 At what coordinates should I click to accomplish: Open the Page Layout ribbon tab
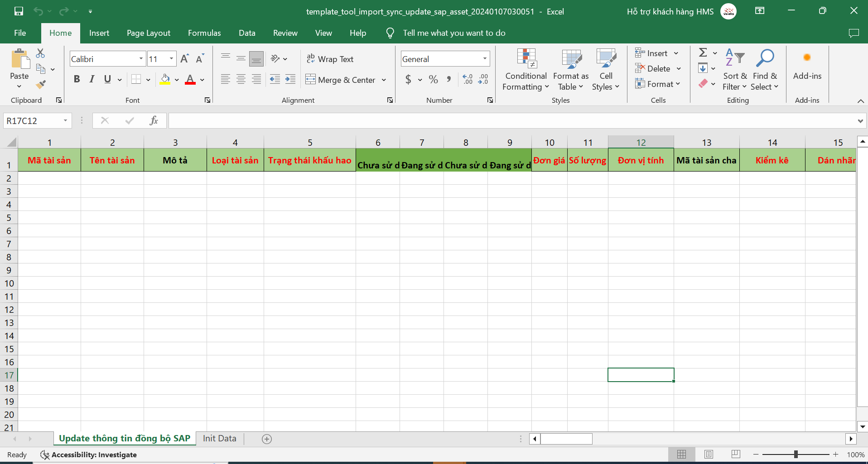pyautogui.click(x=148, y=33)
